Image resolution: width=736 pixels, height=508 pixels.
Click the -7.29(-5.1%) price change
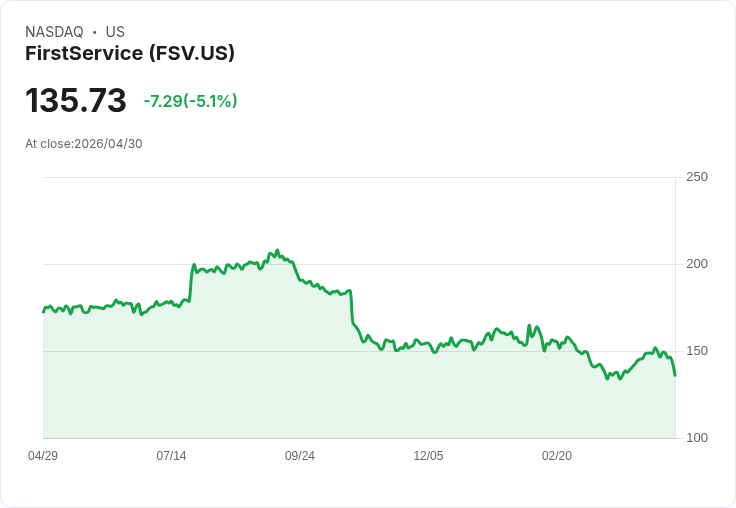pyautogui.click(x=190, y=101)
